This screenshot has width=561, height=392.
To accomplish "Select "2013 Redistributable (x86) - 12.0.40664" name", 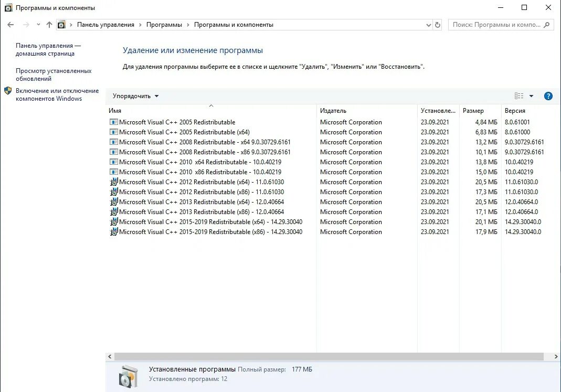I will pos(202,212).
